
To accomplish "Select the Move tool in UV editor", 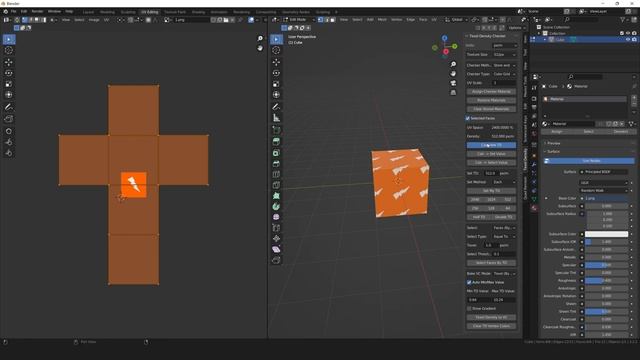I will [9, 62].
